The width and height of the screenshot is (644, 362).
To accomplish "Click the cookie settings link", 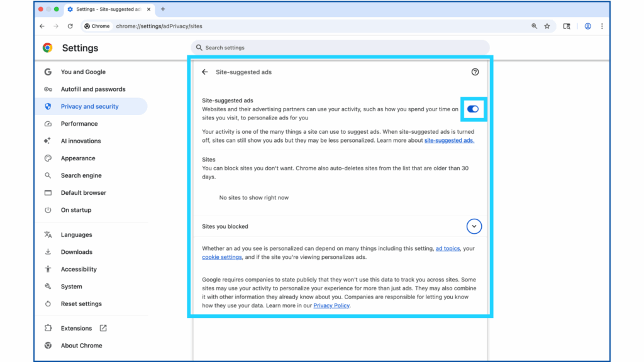I will (221, 257).
